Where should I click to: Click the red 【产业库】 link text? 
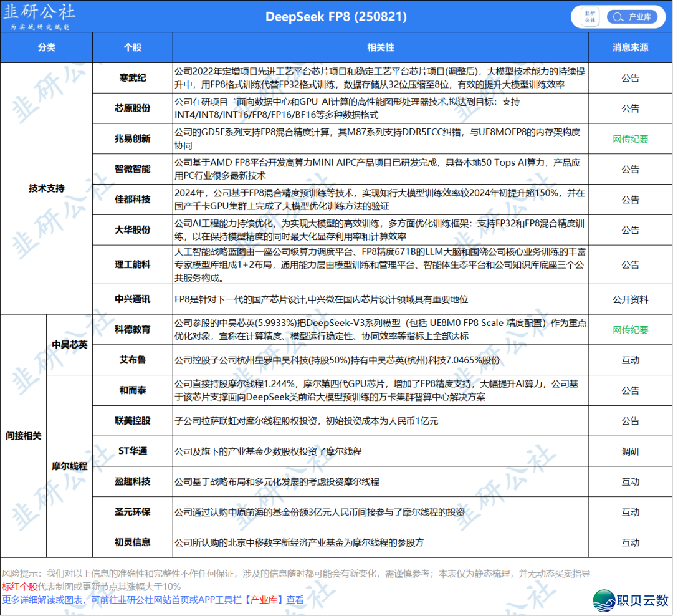(x=264, y=600)
